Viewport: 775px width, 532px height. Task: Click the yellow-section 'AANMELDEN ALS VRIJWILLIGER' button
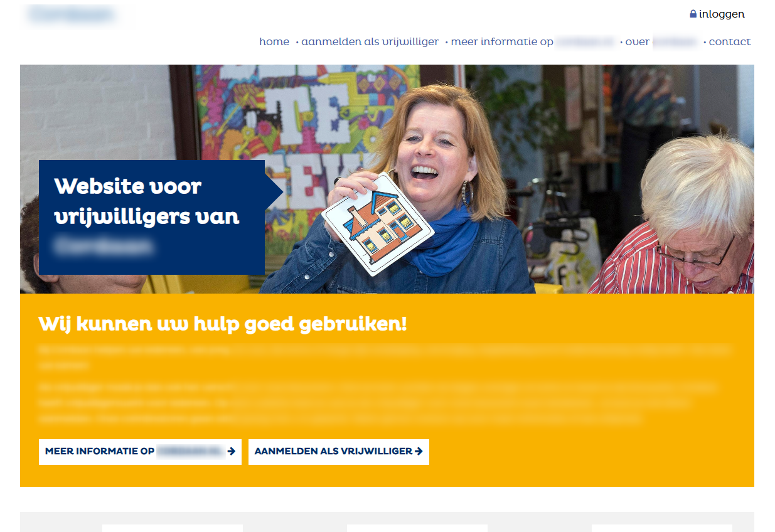[339, 452]
